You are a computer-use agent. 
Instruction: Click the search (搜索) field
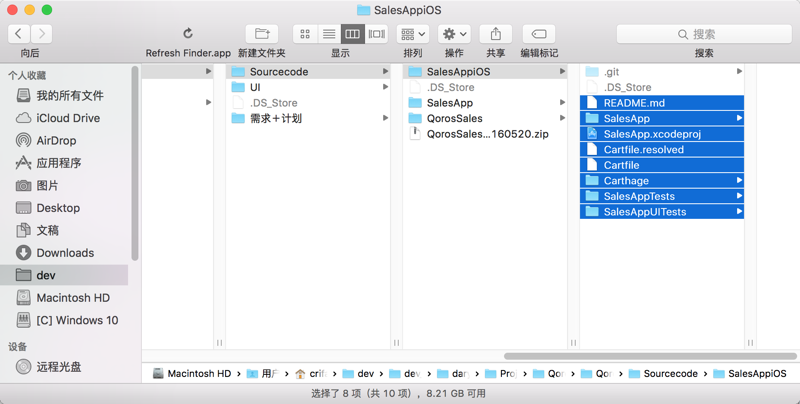704,34
